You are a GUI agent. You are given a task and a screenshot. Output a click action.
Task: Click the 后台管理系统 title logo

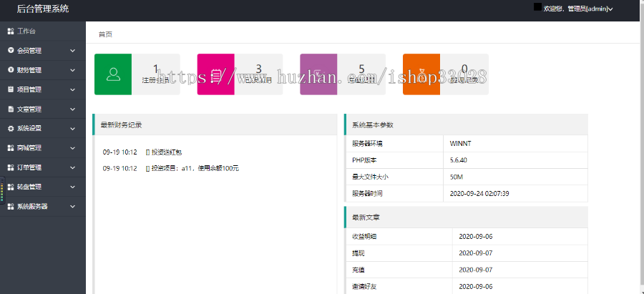click(44, 9)
